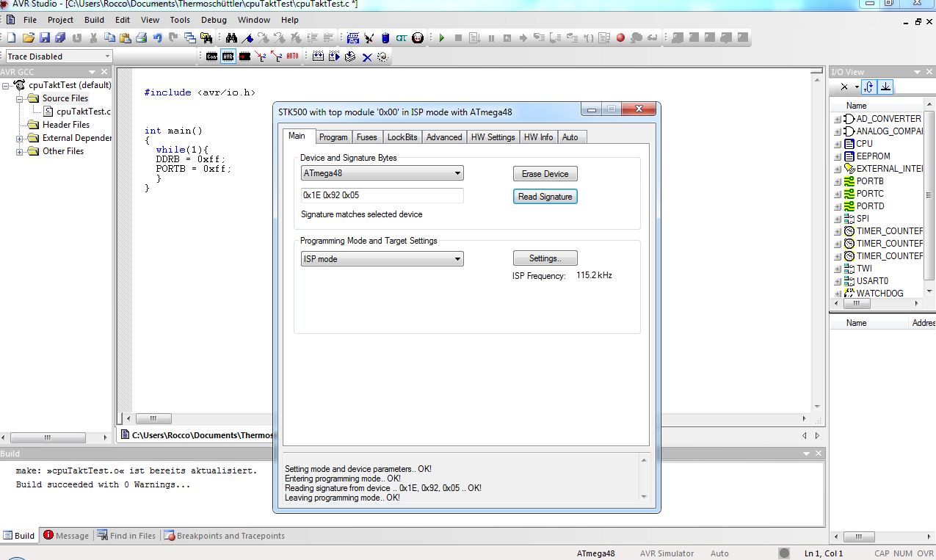Click the editor horizontal scrollbar thumb
Image resolution: width=936 pixels, height=560 pixels.
point(153,418)
